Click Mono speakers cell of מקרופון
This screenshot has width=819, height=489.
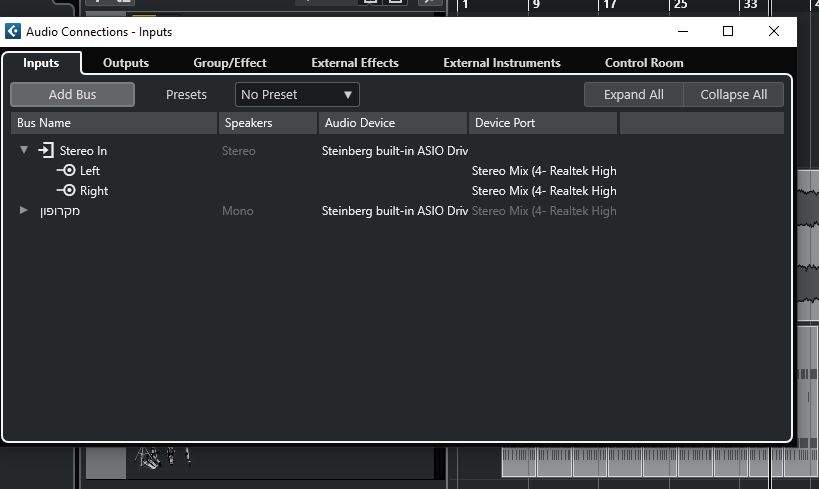238,211
